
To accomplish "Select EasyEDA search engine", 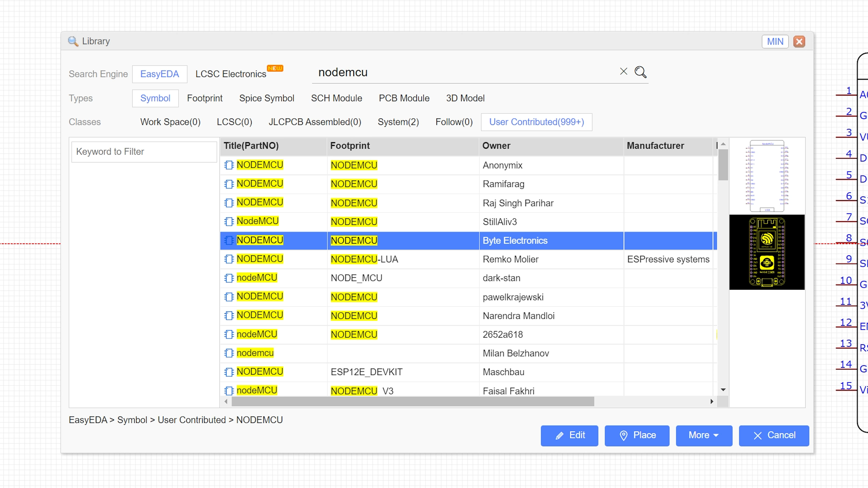I will click(x=159, y=74).
